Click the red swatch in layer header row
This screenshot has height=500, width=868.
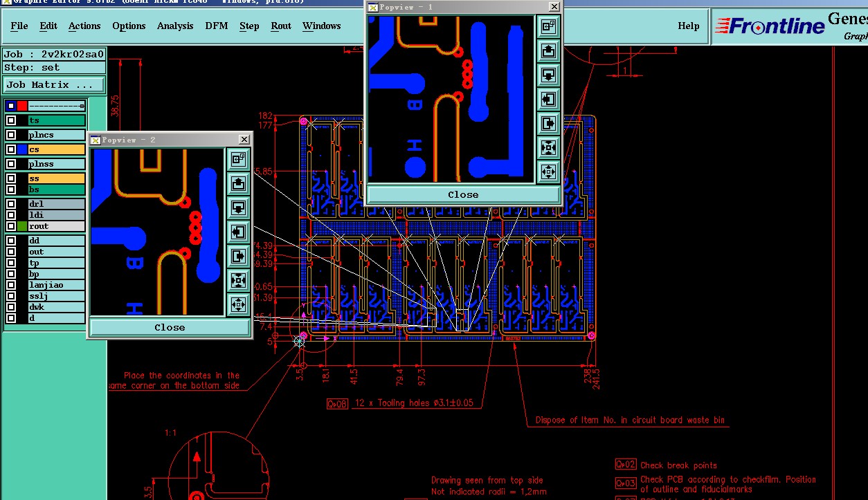click(x=22, y=106)
